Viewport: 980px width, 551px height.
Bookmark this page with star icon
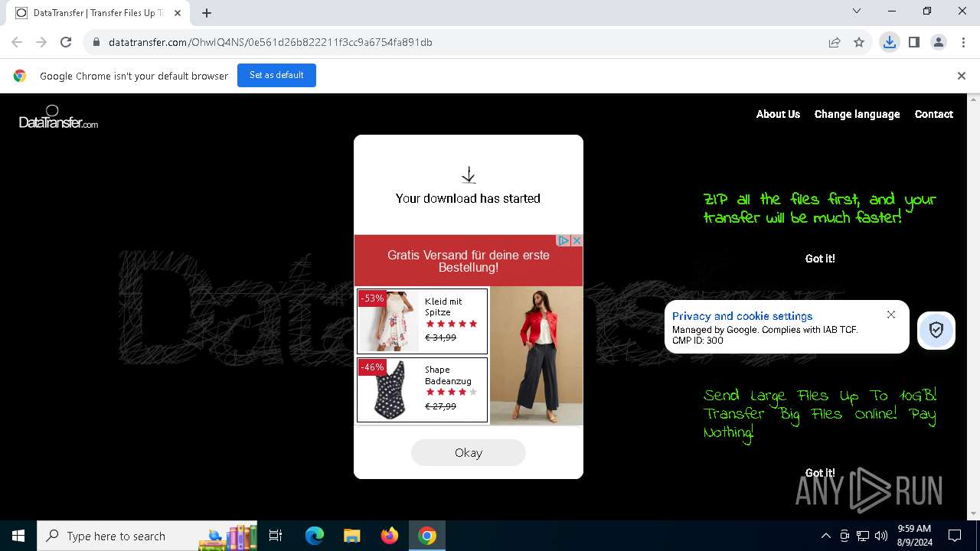coord(859,42)
